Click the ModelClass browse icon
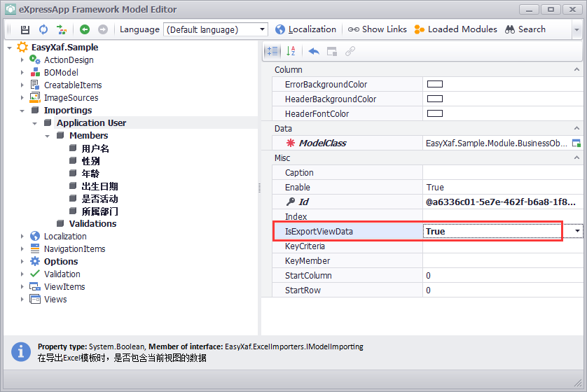 click(x=576, y=143)
